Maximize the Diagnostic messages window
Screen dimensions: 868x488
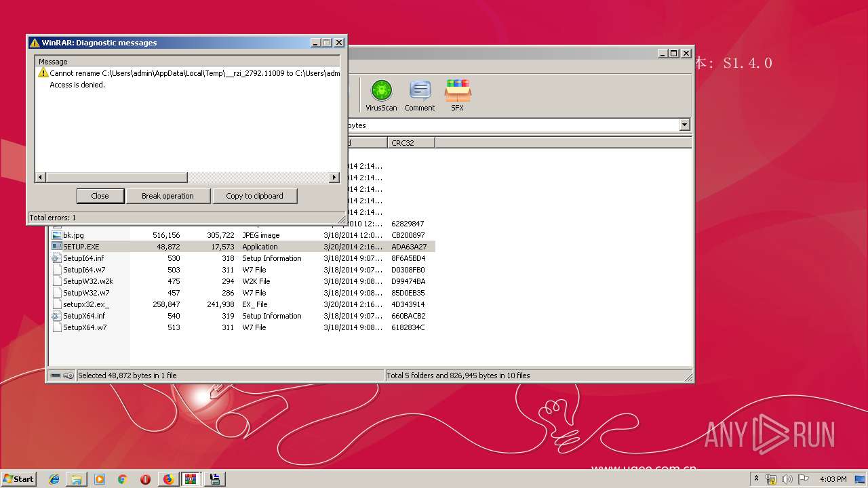click(x=327, y=43)
